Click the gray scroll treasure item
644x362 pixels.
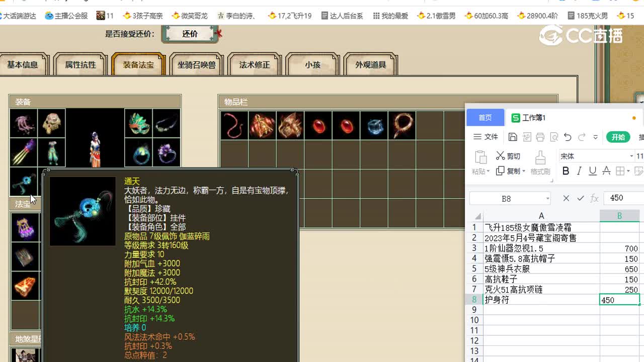point(25,256)
